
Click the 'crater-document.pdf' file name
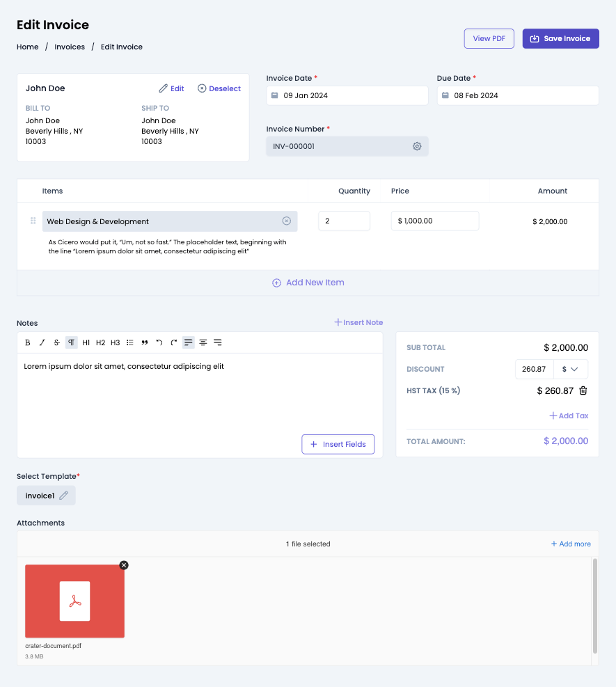54,646
